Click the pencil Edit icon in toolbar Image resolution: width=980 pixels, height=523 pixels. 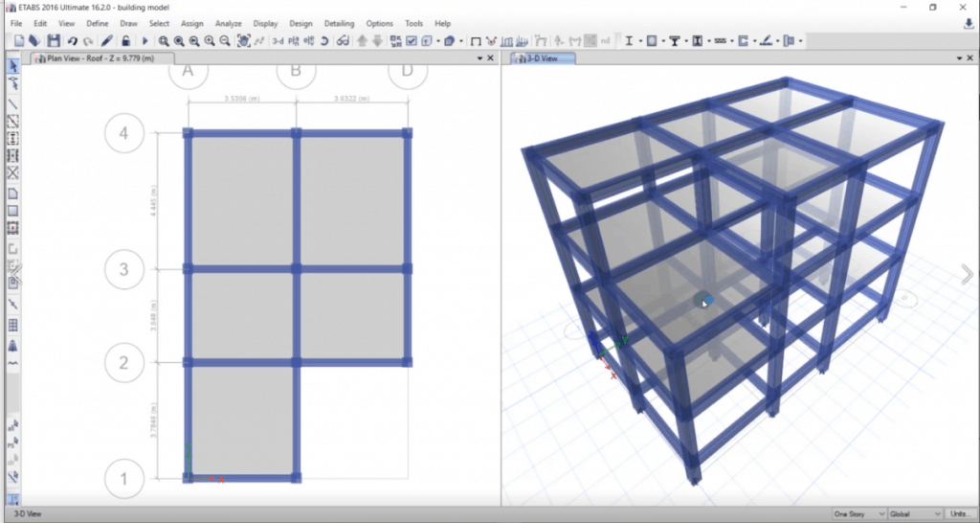107,41
